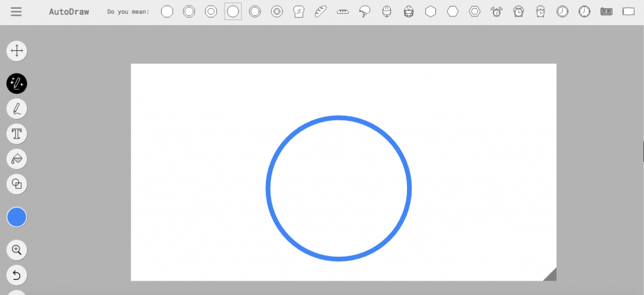
Task: Choose the double-outlined octagon suggestion
Action: [x=189, y=11]
